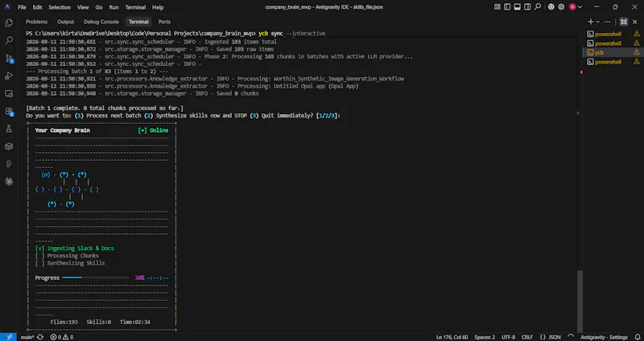Open the View menu
Screen dimensions: 644x341
click(83, 7)
